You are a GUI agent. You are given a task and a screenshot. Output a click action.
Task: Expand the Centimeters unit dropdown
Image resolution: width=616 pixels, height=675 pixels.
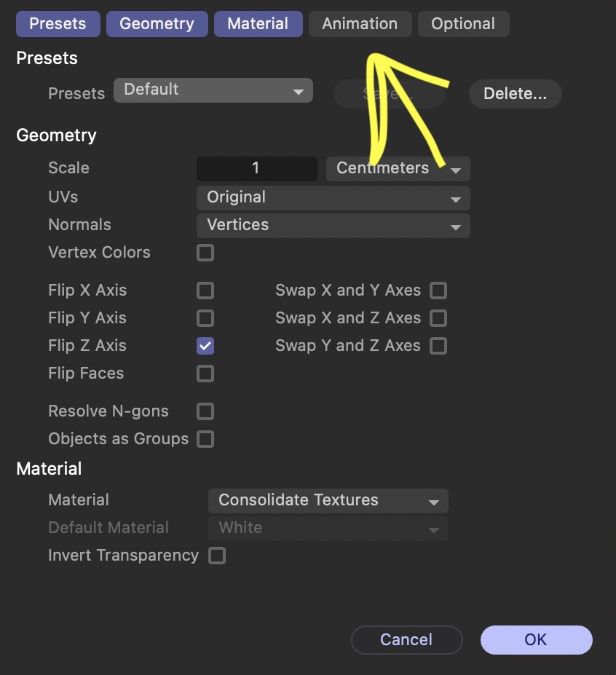398,168
